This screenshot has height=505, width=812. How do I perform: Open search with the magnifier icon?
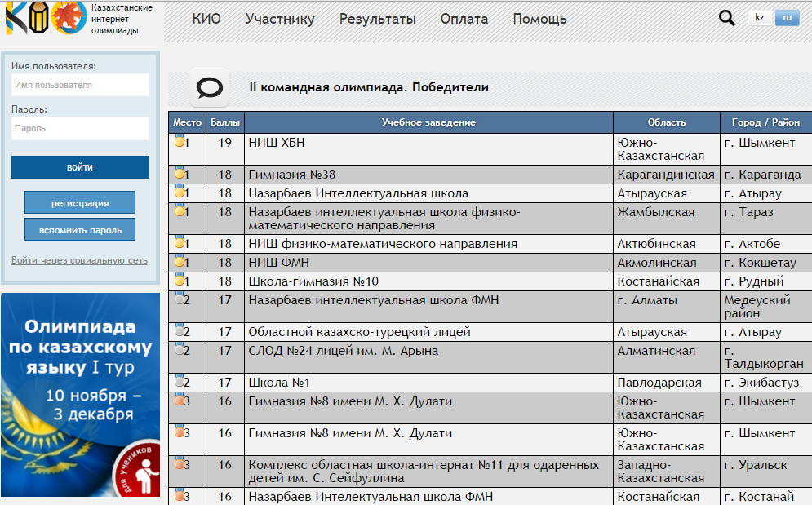(x=726, y=18)
